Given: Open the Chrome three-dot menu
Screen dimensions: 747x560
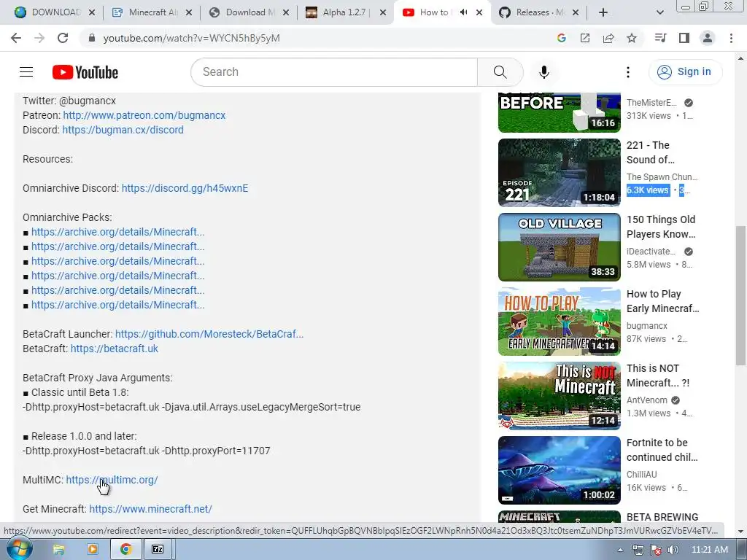Looking at the screenshot, I should pyautogui.click(x=731, y=38).
